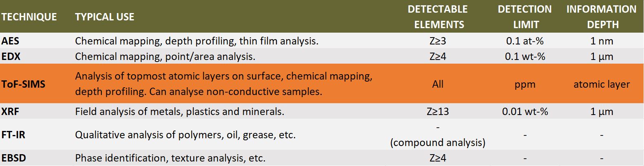Image resolution: width=644 pixels, height=166 pixels.
Task: Select the XRF technique cell
Action: [10, 111]
